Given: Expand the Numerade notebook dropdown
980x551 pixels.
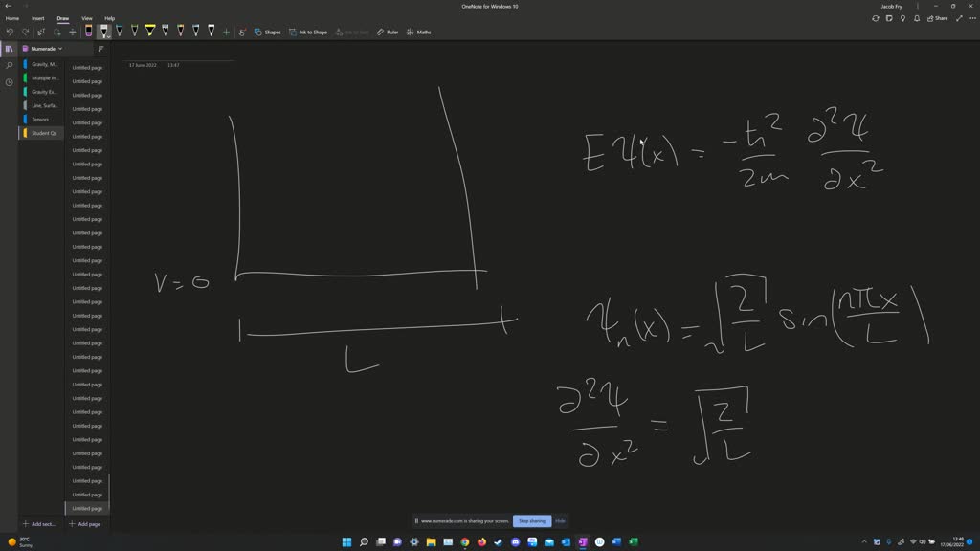Looking at the screenshot, I should click(x=59, y=48).
